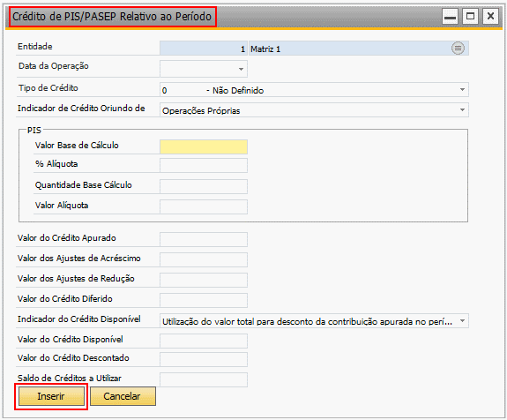Focus Valor dos Ajustes de Redução field
The height and width of the screenshot is (420, 507).
coord(204,281)
